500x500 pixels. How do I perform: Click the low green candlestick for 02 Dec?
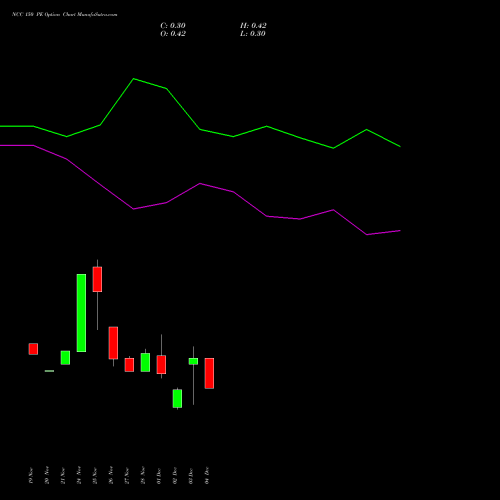177,399
